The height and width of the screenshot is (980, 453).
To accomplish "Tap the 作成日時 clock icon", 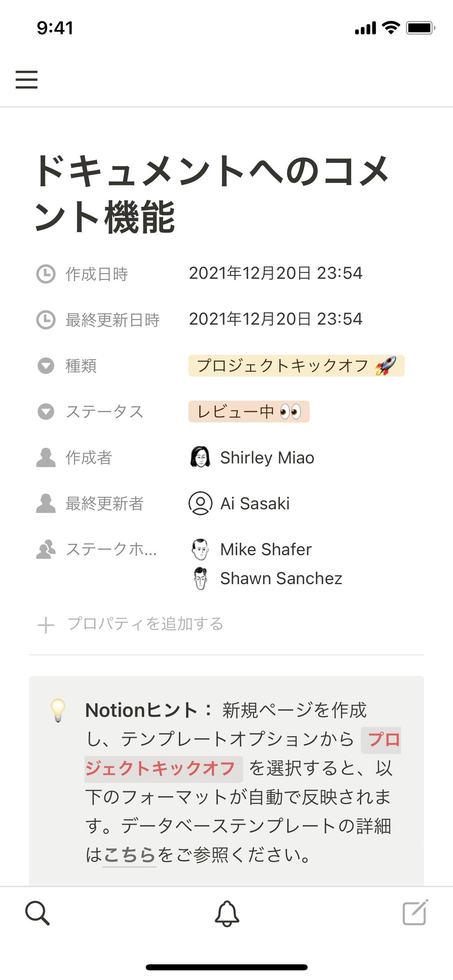I will 46,274.
